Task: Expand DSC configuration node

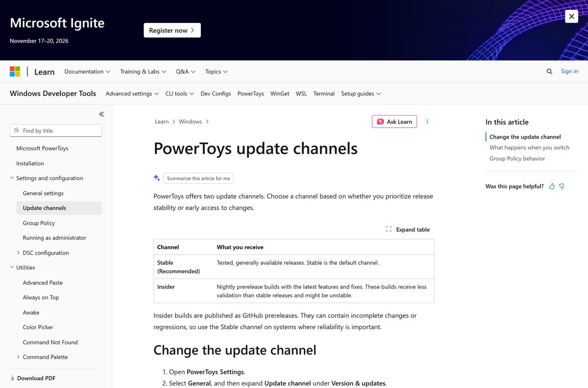Action: coord(43,253)
